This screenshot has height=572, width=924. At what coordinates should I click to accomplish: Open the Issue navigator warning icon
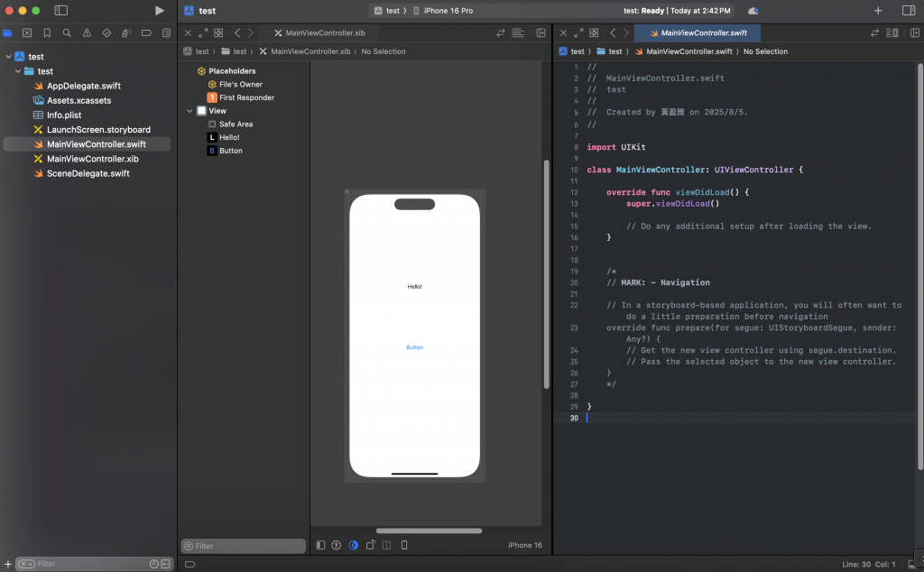tap(87, 33)
